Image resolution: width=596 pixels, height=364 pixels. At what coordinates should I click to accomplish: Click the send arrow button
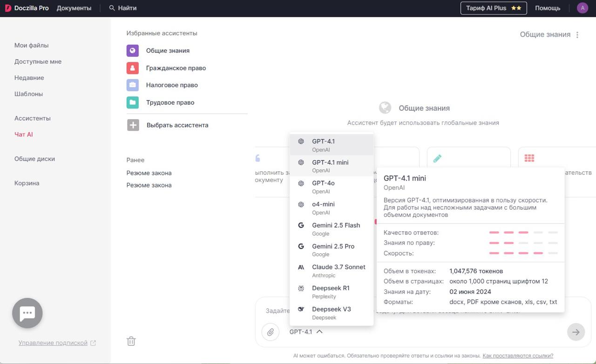(576, 332)
